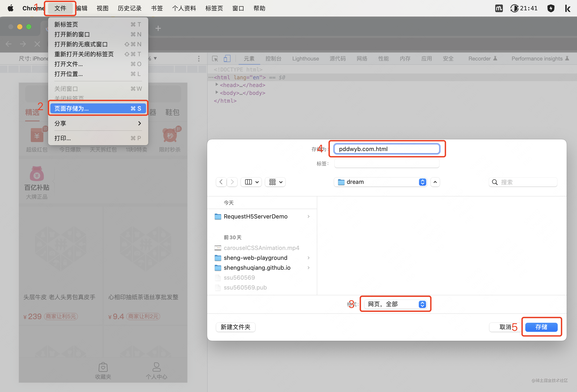Click the m-shaped menu bar status icon
The height and width of the screenshot is (392, 577).
pos(499,8)
